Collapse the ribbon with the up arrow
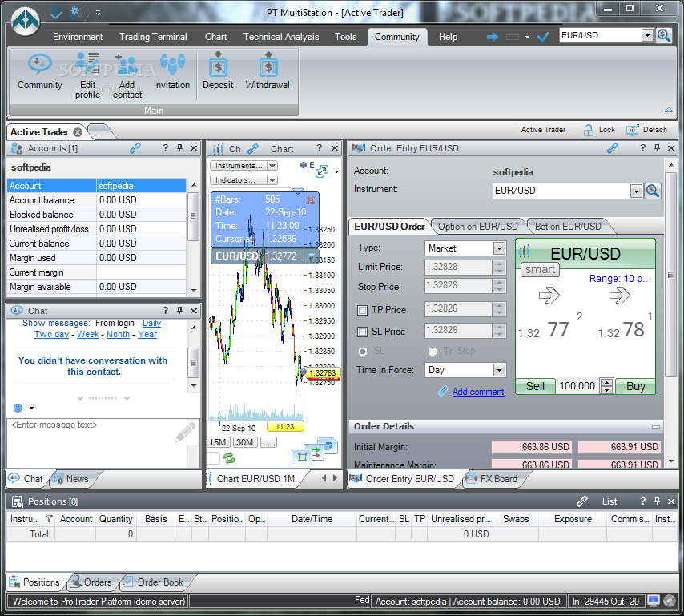This screenshot has height=616, width=684. pyautogui.click(x=669, y=110)
